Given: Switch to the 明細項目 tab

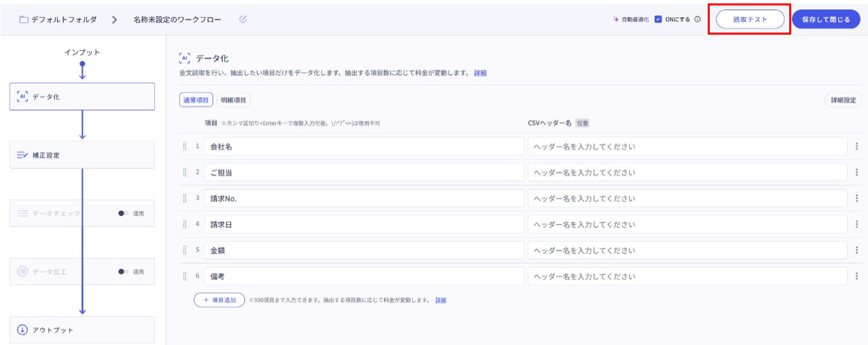Looking at the screenshot, I should [234, 100].
